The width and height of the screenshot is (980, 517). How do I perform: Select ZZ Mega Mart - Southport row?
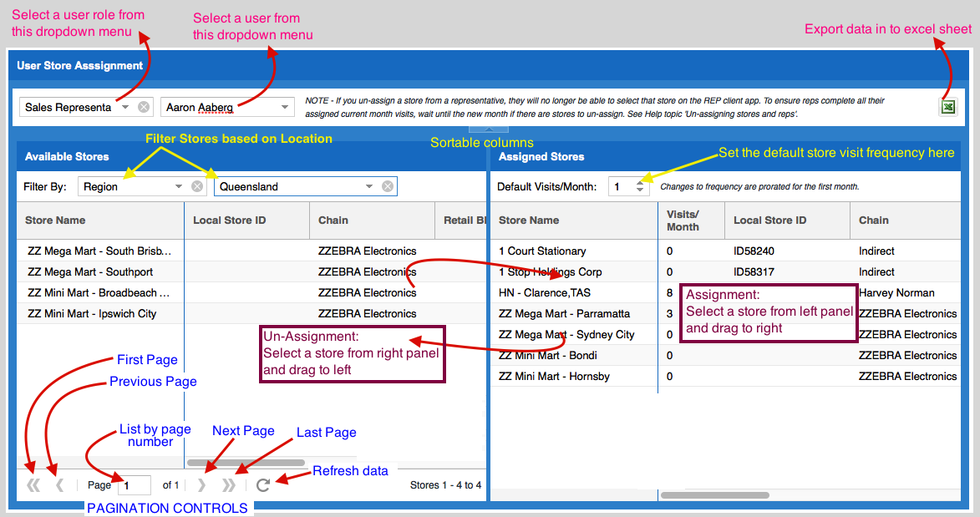coord(90,272)
